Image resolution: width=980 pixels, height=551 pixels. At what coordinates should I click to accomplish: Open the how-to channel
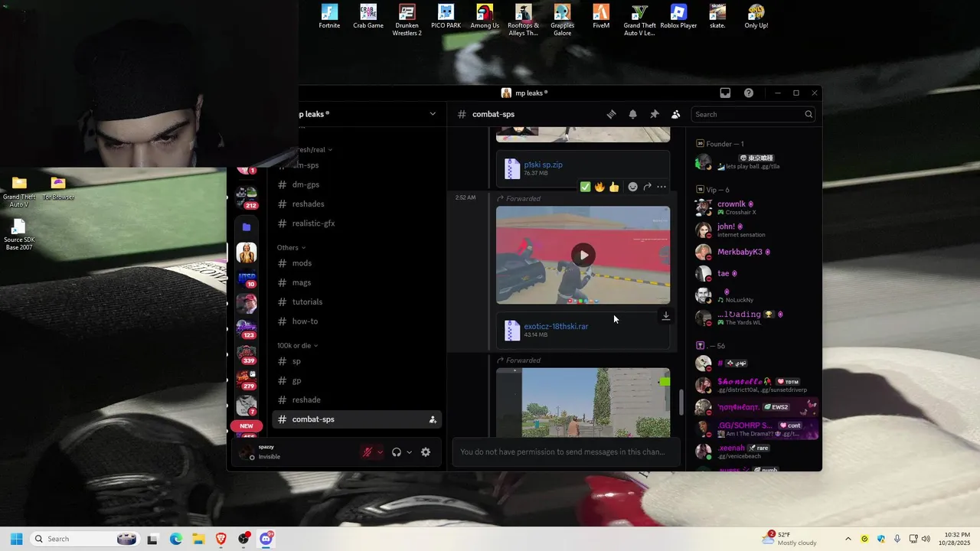305,321
